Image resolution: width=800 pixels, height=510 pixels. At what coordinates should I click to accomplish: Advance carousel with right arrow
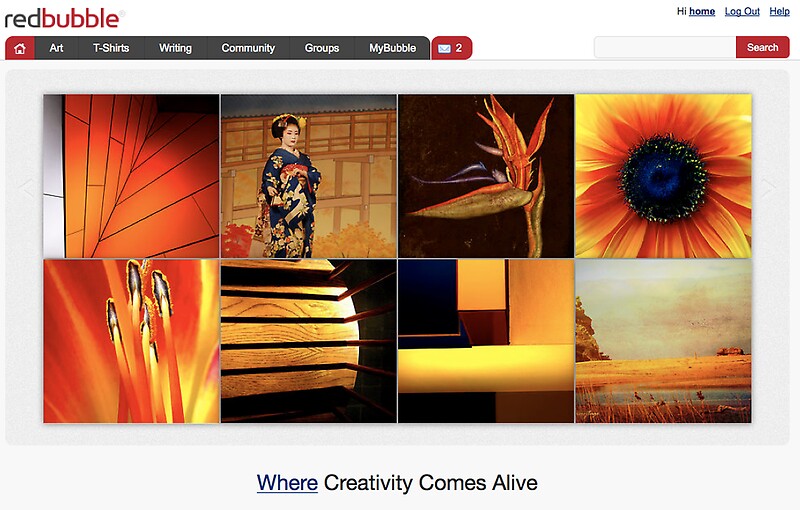[768, 188]
